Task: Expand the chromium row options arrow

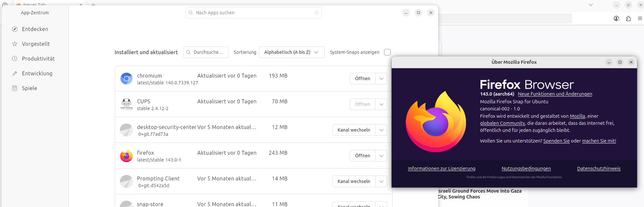Action: 381,78
